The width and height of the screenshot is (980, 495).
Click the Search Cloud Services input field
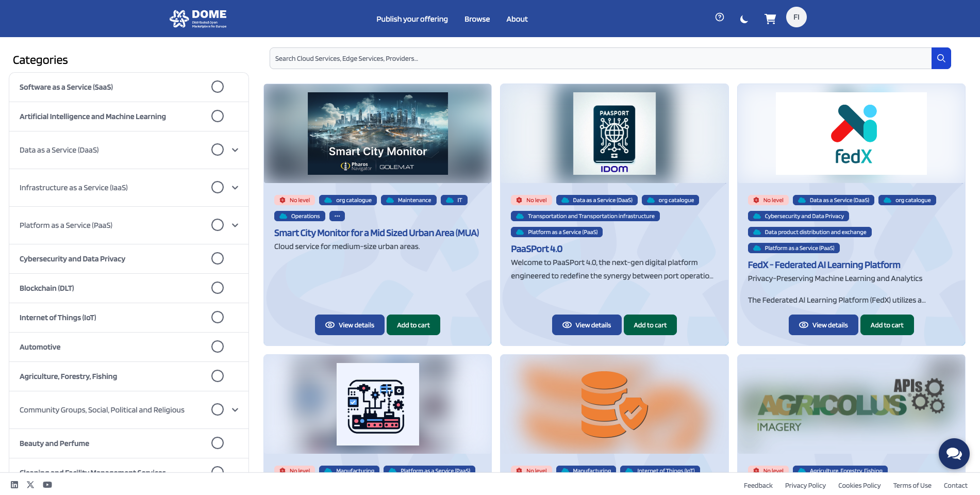click(601, 58)
